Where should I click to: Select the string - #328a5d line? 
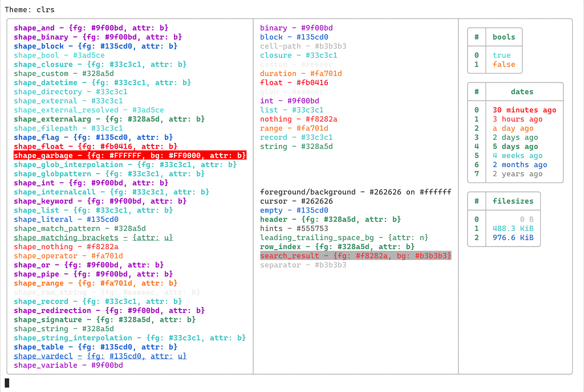click(x=296, y=147)
